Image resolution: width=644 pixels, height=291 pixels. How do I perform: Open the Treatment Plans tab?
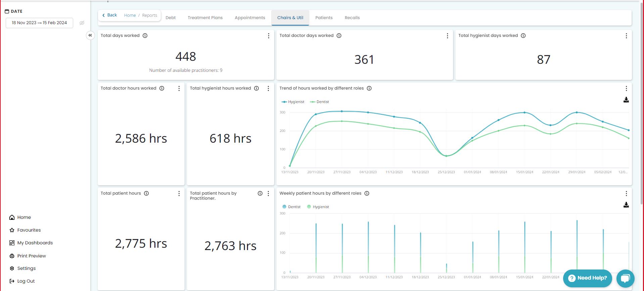(205, 18)
